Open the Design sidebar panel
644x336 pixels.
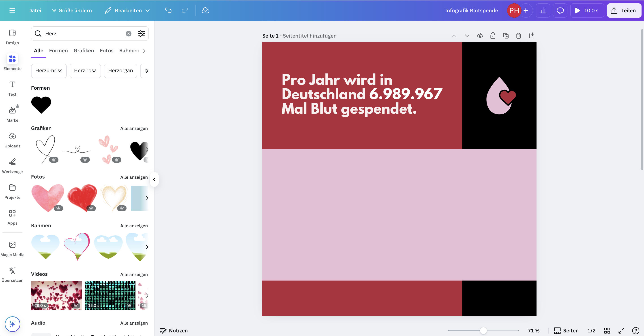tap(12, 37)
